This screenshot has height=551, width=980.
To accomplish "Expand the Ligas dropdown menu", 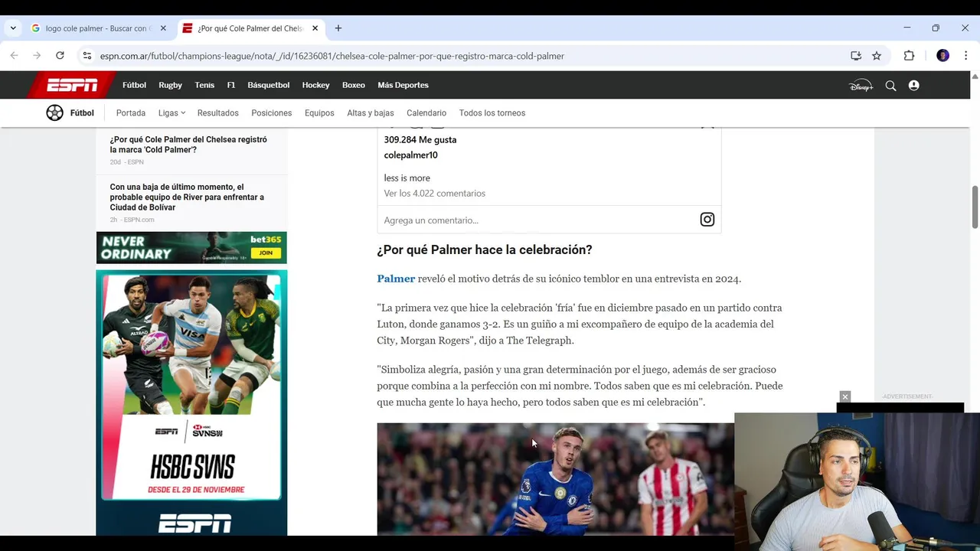I will (171, 112).
